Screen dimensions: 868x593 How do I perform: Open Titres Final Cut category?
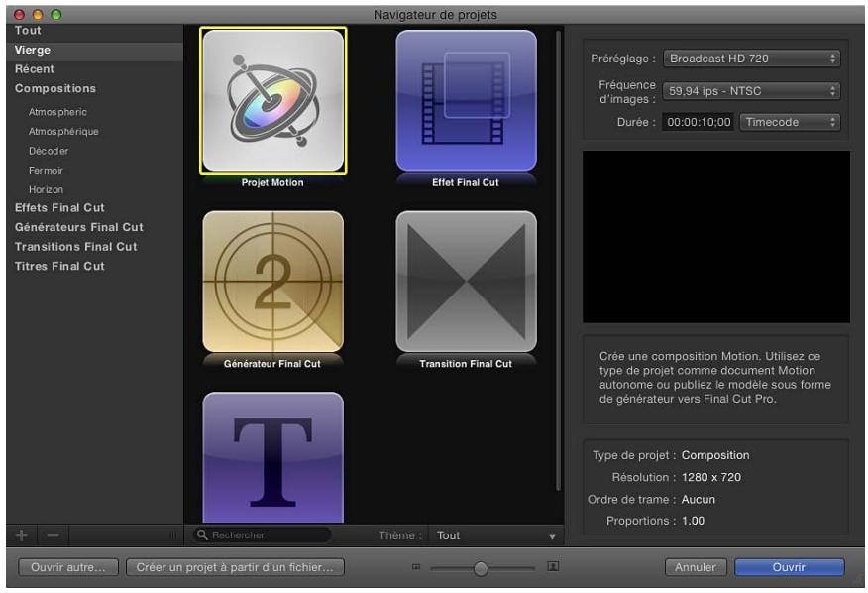(95, 266)
